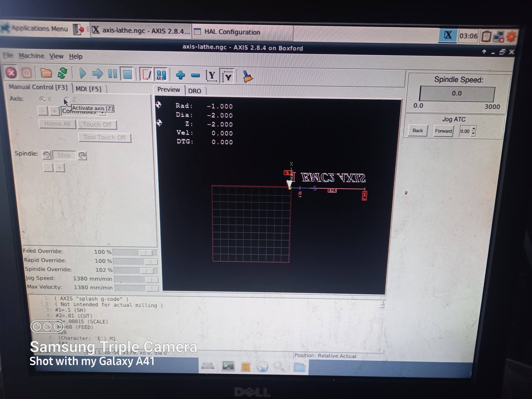Pause program execution

112,74
